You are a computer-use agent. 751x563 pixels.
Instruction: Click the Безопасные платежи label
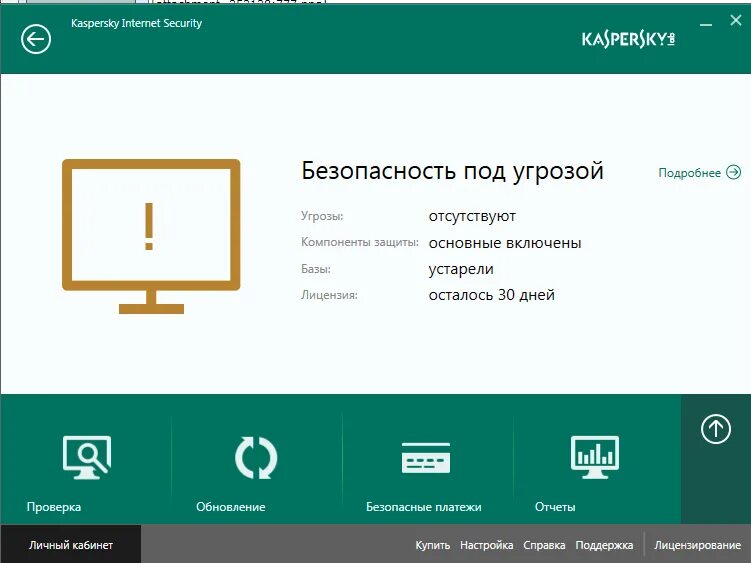(x=423, y=507)
